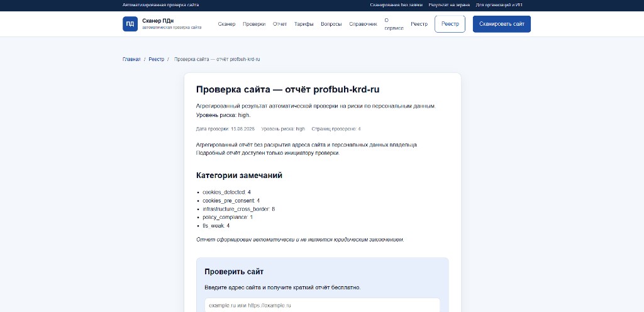This screenshot has height=312, width=644.
Task: Click the 'cookies_detected: 4' list item
Action: pyautogui.click(x=226, y=192)
